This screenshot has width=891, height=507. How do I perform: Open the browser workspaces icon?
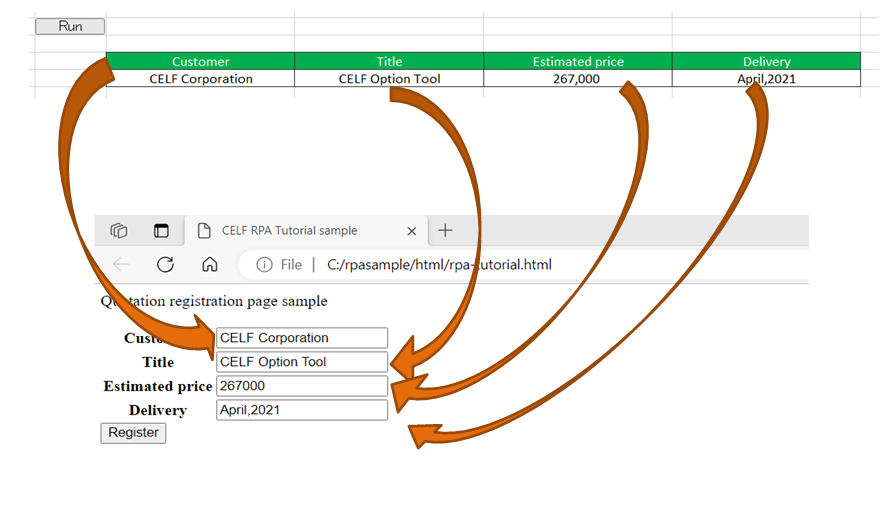point(119,231)
